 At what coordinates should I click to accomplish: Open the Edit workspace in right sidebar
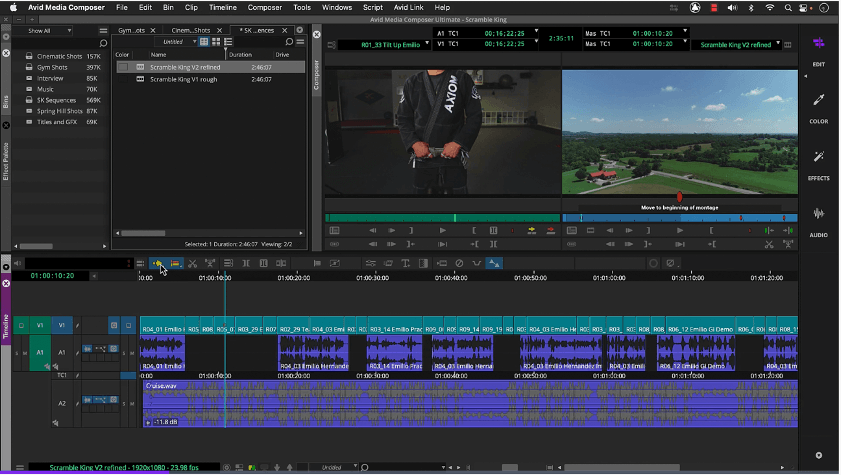point(818,51)
